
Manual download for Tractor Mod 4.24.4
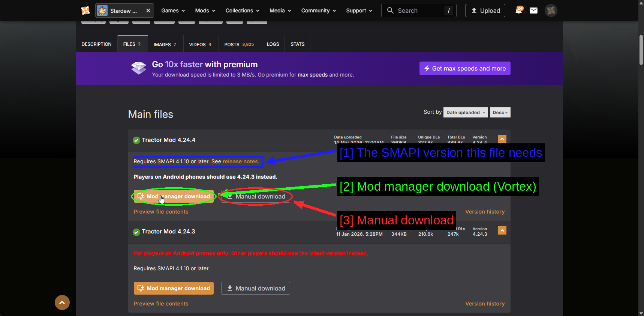coord(256,196)
